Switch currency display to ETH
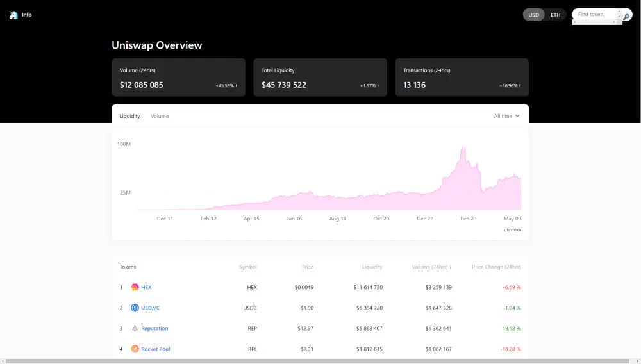Viewport: 641px width, 364px height. [555, 15]
